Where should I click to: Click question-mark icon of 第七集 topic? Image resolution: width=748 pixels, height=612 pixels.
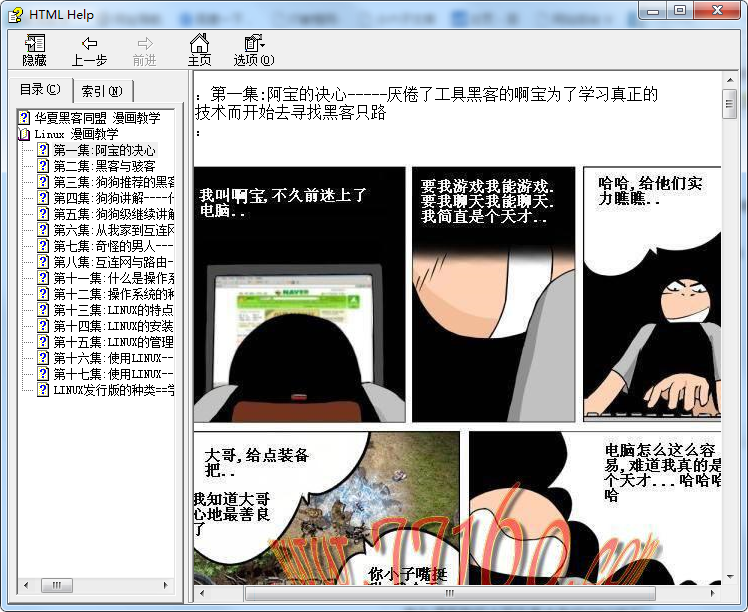(x=43, y=246)
